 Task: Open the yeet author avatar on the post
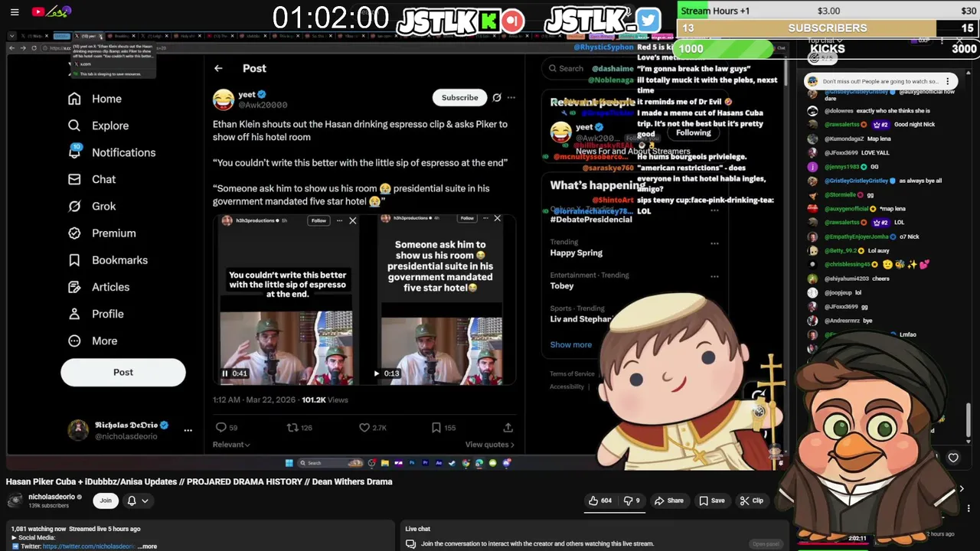click(x=224, y=99)
